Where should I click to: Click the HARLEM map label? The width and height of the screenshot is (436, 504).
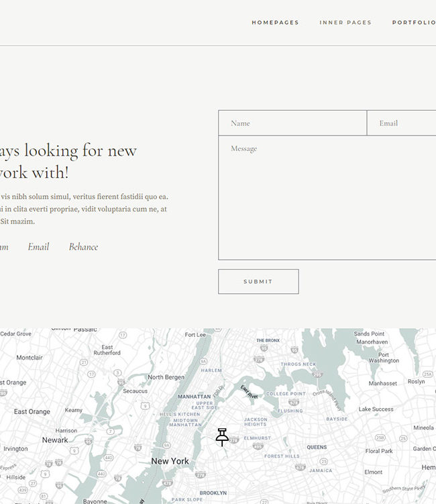click(x=211, y=370)
